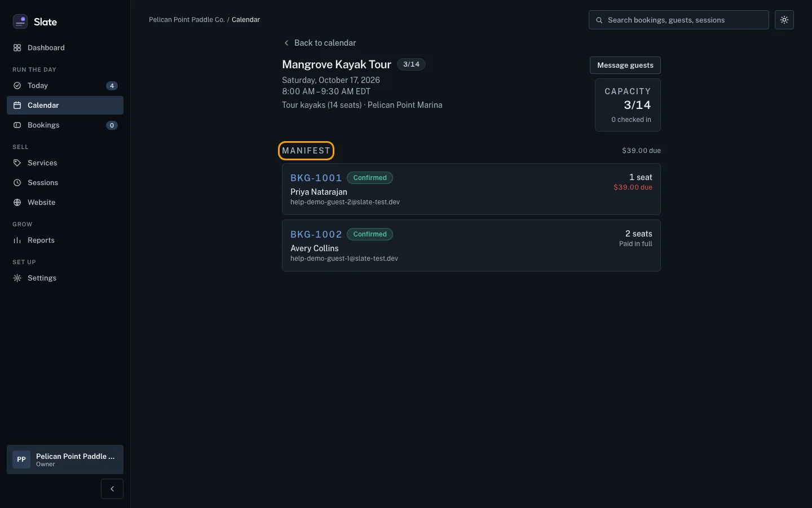Click the Services tag icon
This screenshot has height=508, width=812.
tap(17, 163)
